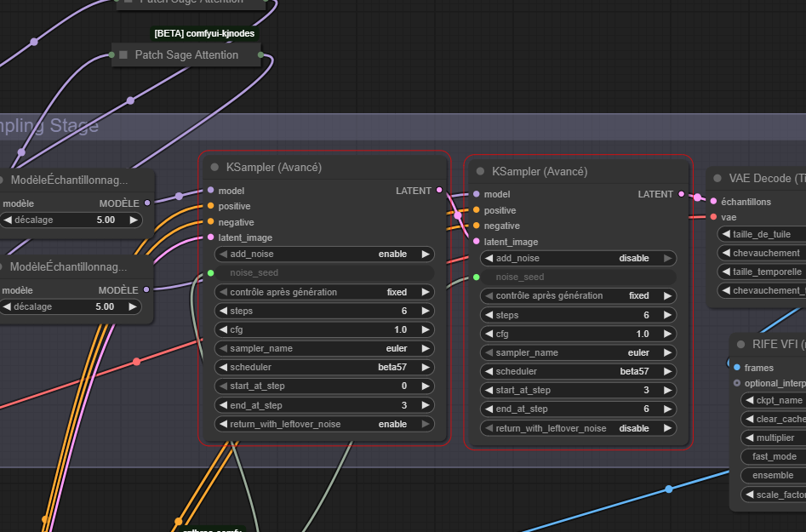Click the décalage 5.00 value on the upper ModèleÉchantillonnage node
The width and height of the screenshot is (806, 532).
tap(105, 220)
